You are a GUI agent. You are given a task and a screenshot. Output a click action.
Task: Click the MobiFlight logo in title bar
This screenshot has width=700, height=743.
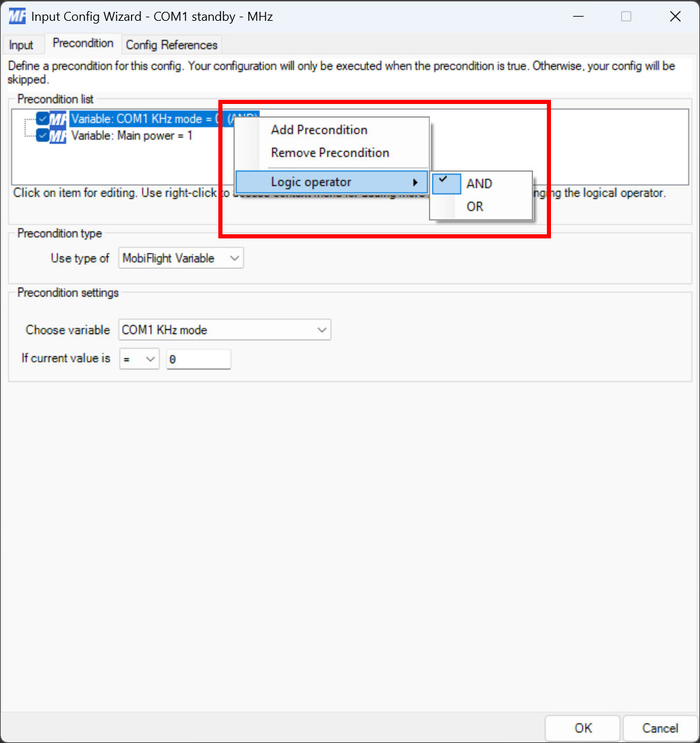[17, 16]
